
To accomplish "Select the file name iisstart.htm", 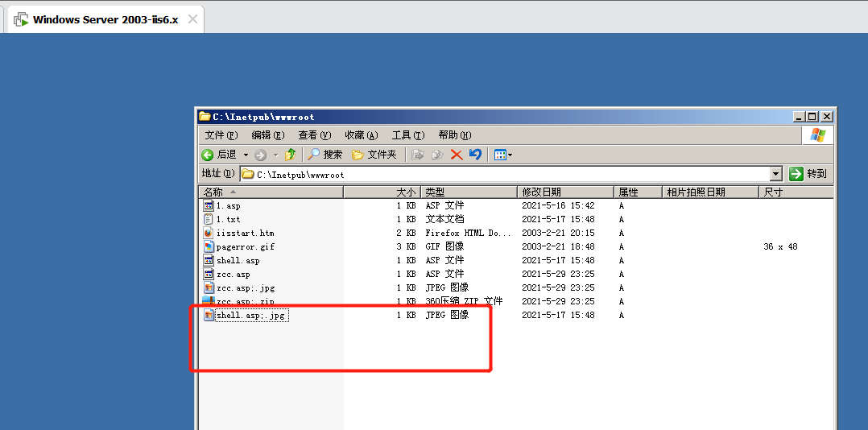I will pos(246,233).
